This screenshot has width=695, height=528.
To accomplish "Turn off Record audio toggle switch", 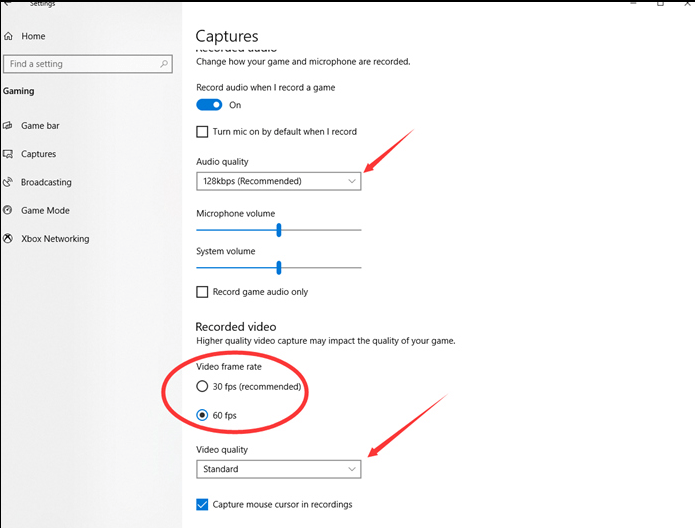I will pos(209,105).
